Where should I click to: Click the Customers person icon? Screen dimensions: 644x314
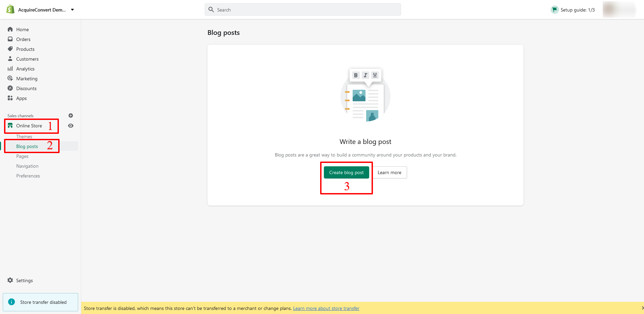pos(10,59)
